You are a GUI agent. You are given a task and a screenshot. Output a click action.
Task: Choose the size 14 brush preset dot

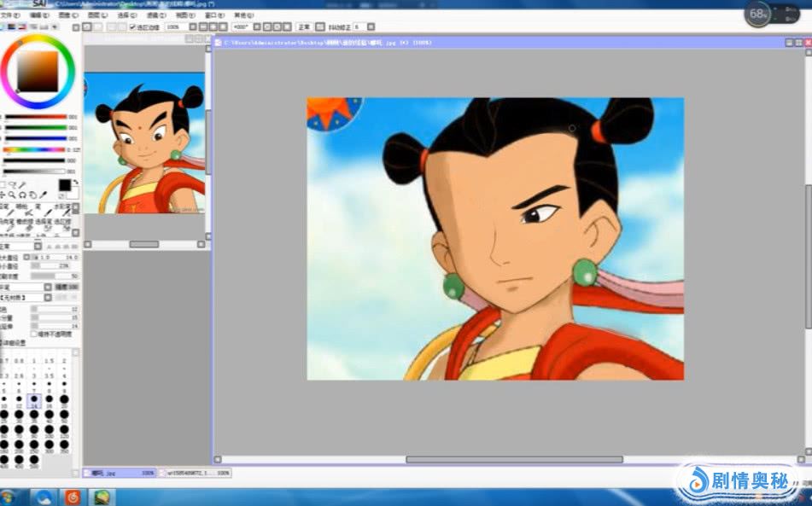click(34, 399)
